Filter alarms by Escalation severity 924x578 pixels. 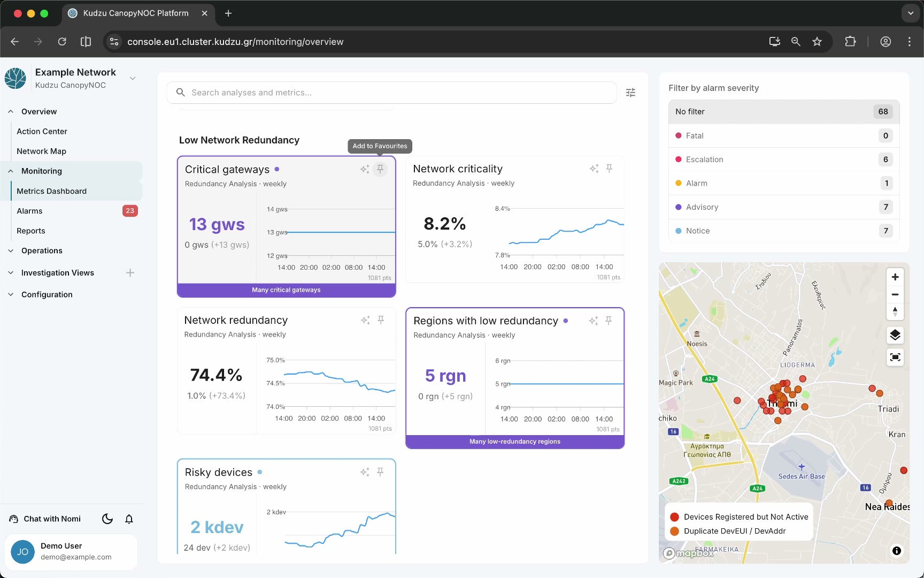[x=784, y=159]
